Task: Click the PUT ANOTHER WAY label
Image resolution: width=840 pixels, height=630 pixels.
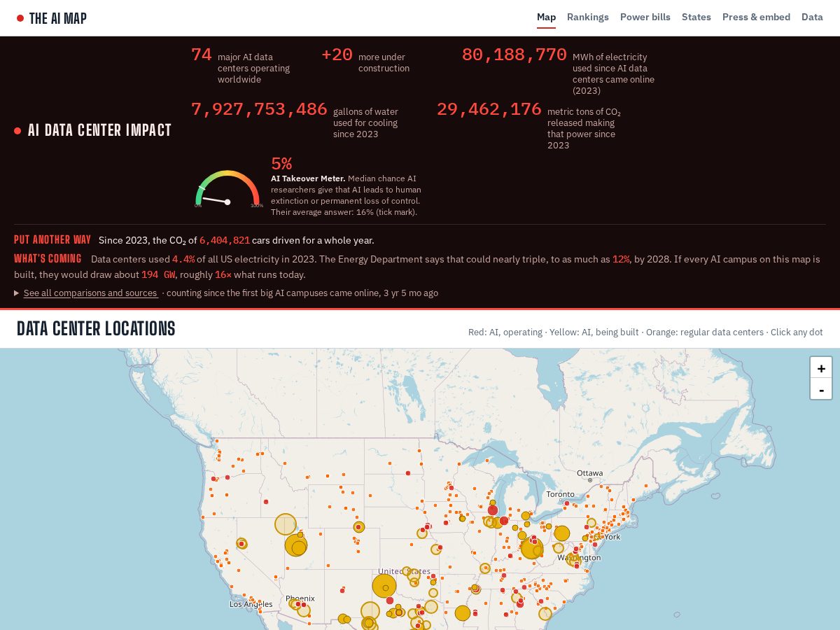Action: click(x=52, y=239)
